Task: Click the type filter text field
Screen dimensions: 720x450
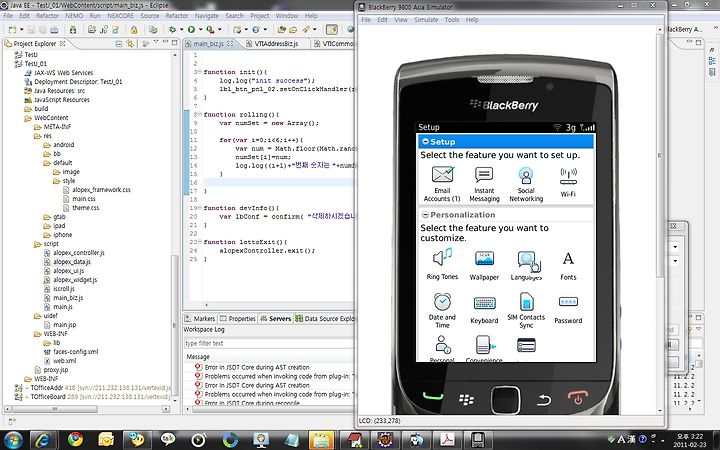Action: [x=269, y=343]
